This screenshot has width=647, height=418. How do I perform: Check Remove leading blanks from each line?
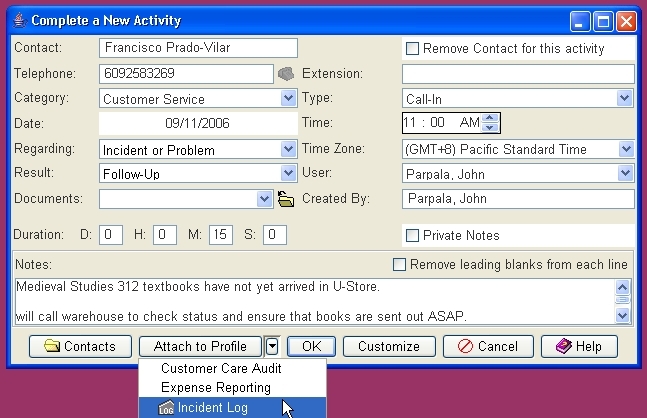(399, 264)
